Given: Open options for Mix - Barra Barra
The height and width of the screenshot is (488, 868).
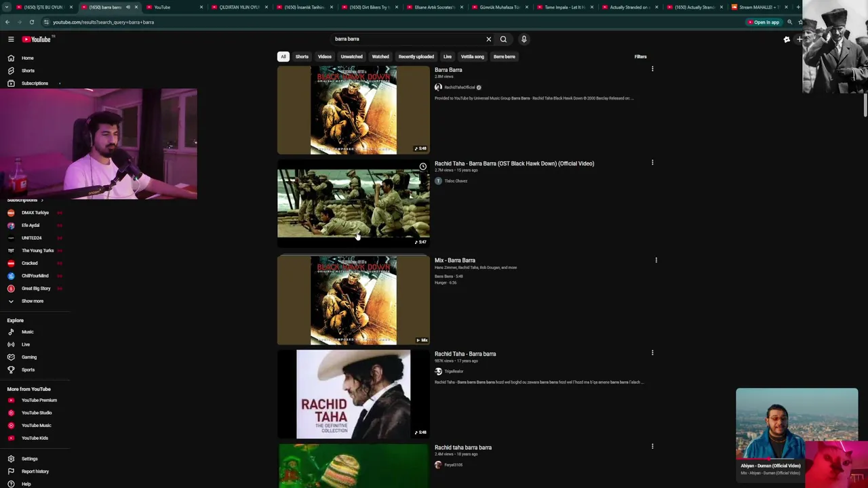Looking at the screenshot, I should [656, 260].
